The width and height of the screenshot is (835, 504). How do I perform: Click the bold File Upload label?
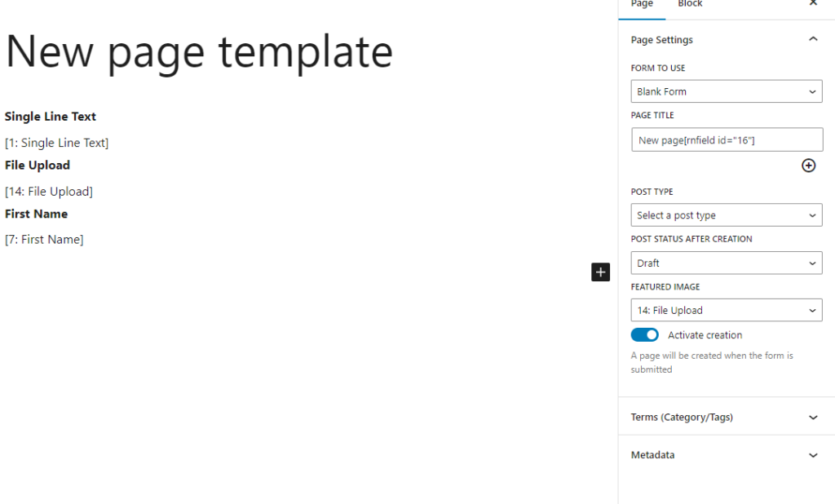click(38, 165)
